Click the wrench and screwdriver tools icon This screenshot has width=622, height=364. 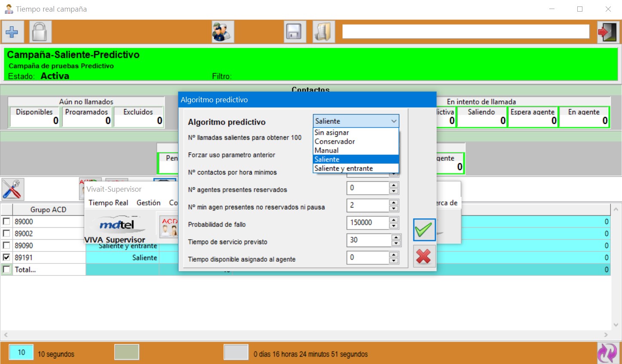[13, 189]
